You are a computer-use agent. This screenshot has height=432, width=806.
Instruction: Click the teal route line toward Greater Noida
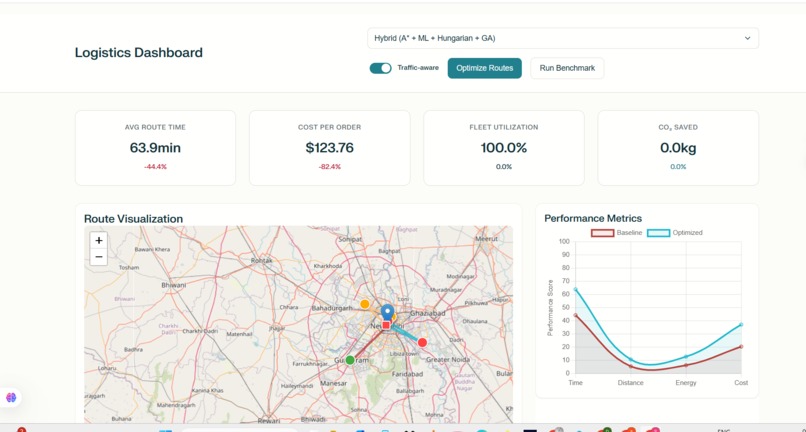406,335
